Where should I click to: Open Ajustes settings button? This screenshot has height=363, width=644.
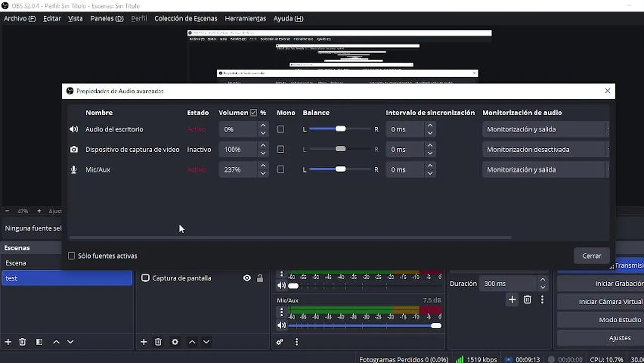tap(601, 338)
